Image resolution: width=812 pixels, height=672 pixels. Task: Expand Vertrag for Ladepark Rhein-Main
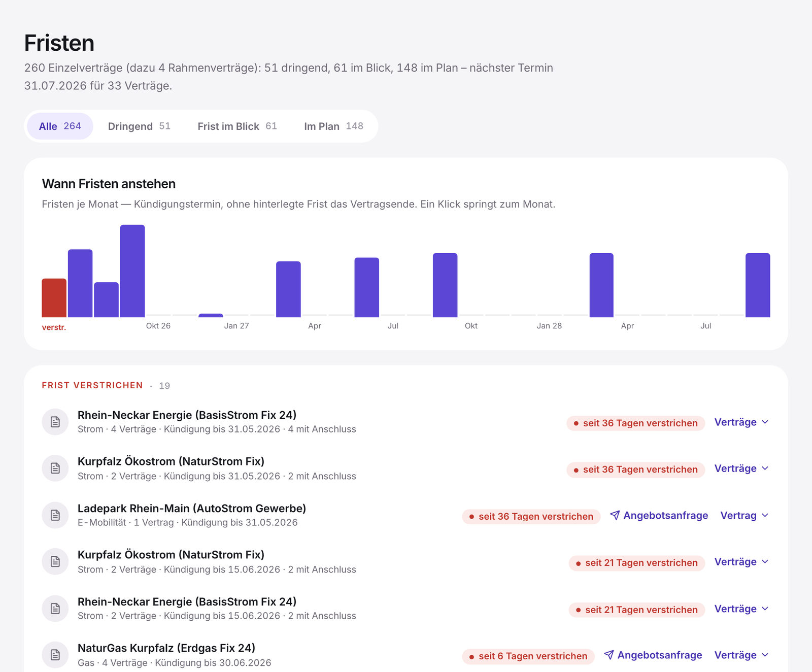point(745,516)
